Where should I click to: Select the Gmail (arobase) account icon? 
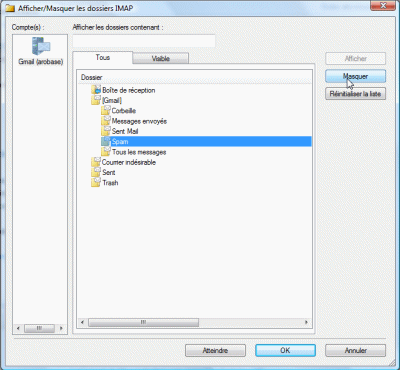coord(41,46)
